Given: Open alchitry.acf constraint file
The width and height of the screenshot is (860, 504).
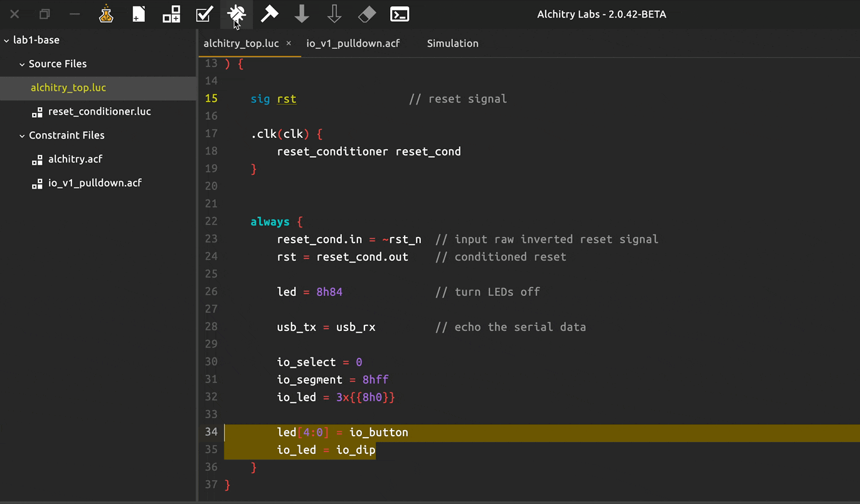Looking at the screenshot, I should pyautogui.click(x=75, y=159).
